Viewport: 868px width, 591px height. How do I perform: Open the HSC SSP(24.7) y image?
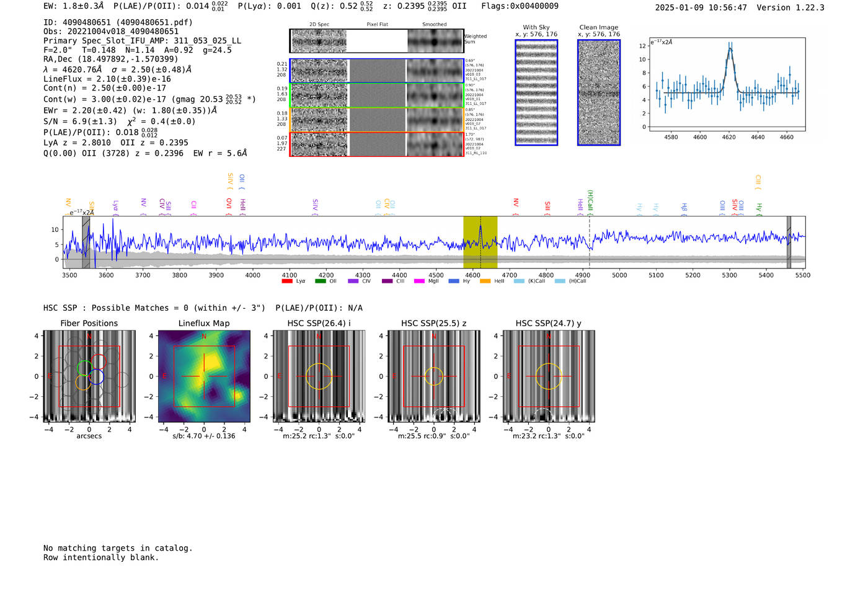coord(549,376)
